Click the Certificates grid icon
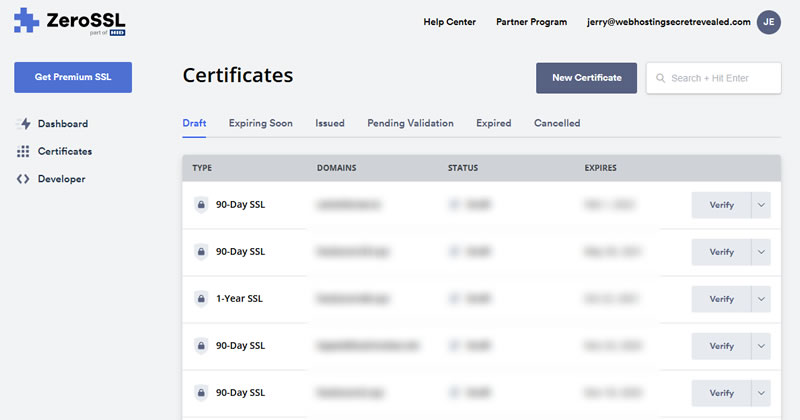This screenshot has height=420, width=800. pyautogui.click(x=23, y=151)
